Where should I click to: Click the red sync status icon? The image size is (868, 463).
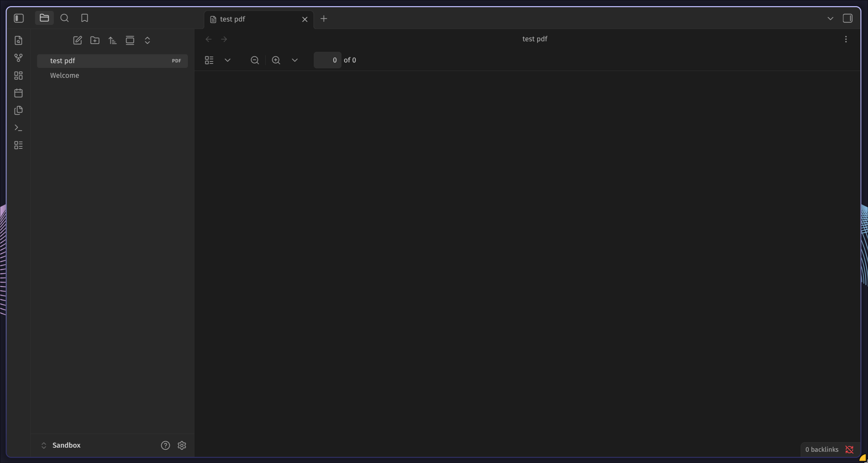coord(850,449)
